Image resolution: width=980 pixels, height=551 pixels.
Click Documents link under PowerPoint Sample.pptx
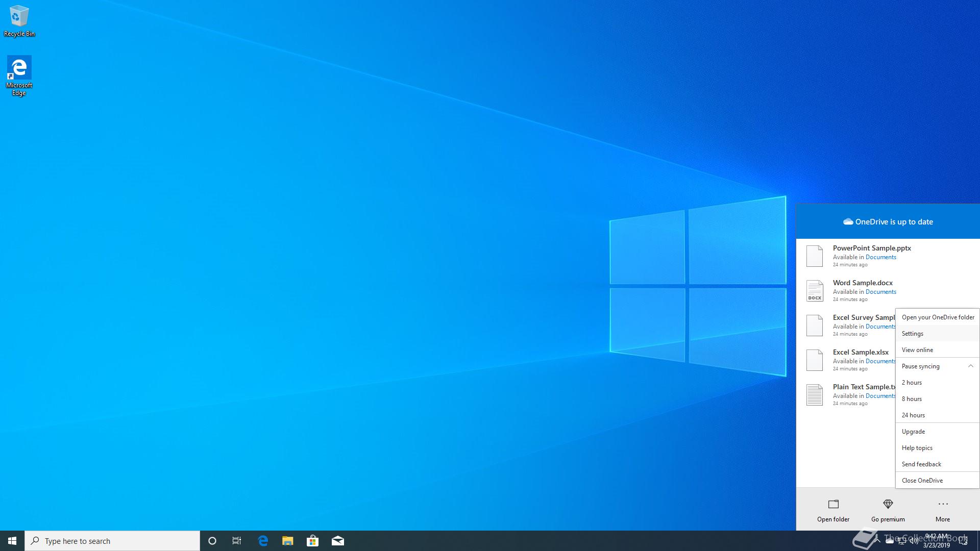click(881, 257)
